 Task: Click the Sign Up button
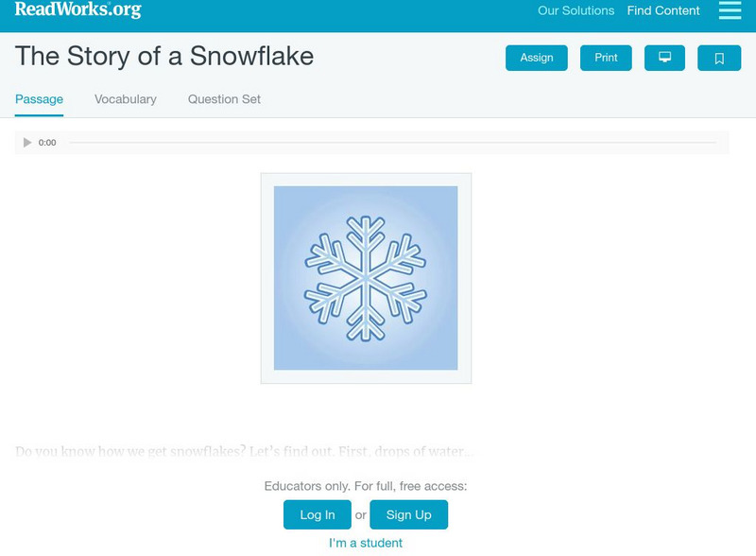point(408,514)
